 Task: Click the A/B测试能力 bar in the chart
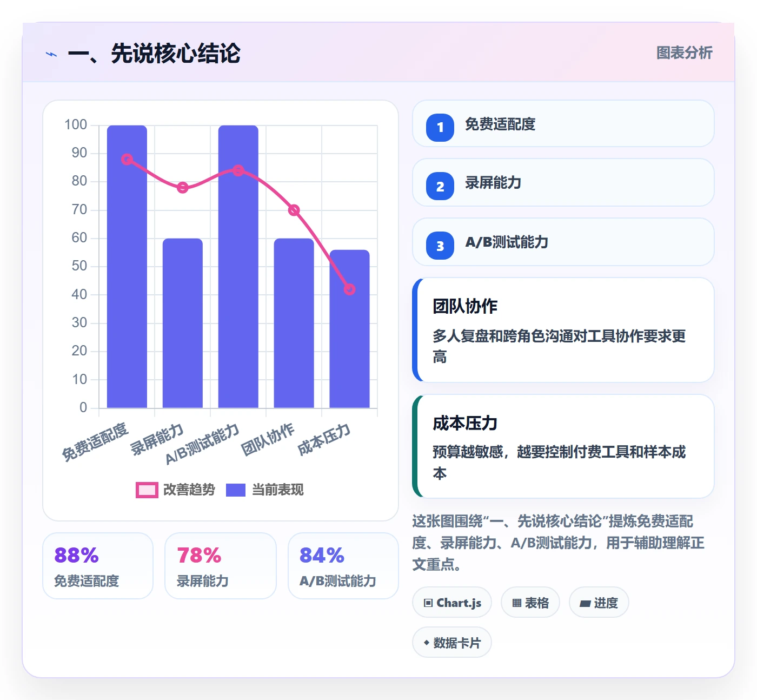click(238, 267)
